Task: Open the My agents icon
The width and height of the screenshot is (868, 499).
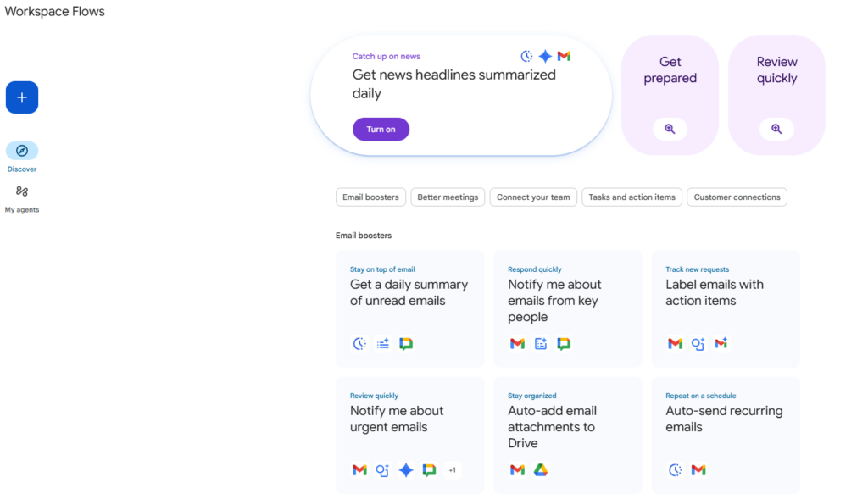Action: [x=22, y=191]
